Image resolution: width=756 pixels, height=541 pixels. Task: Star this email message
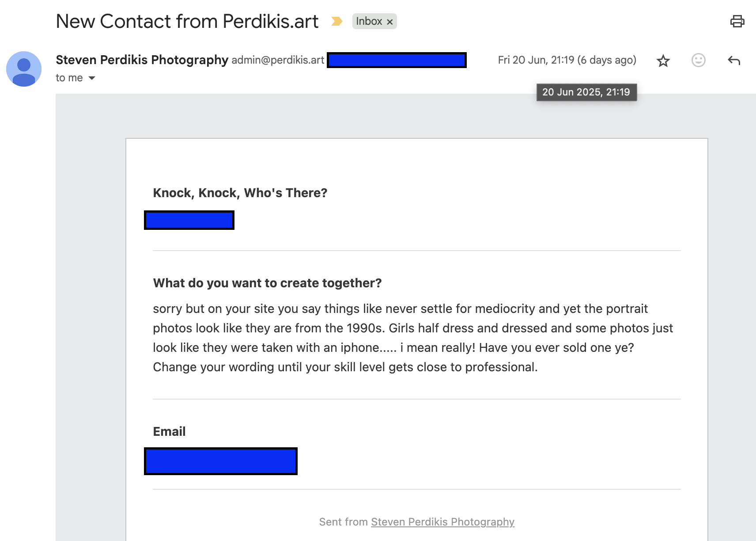point(663,61)
